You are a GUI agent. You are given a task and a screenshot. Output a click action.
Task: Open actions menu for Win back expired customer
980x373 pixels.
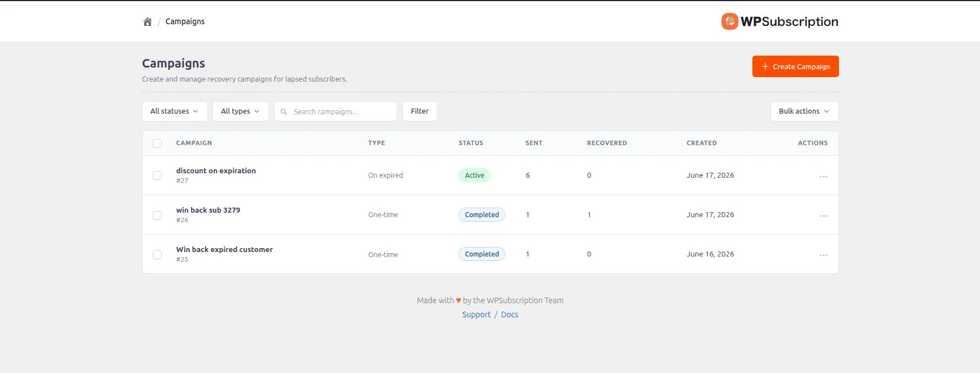(823, 255)
